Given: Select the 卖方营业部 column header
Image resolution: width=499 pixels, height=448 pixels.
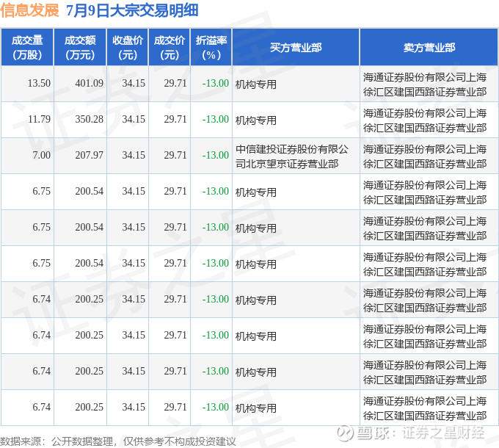Looking at the screenshot, I should click(x=429, y=47).
